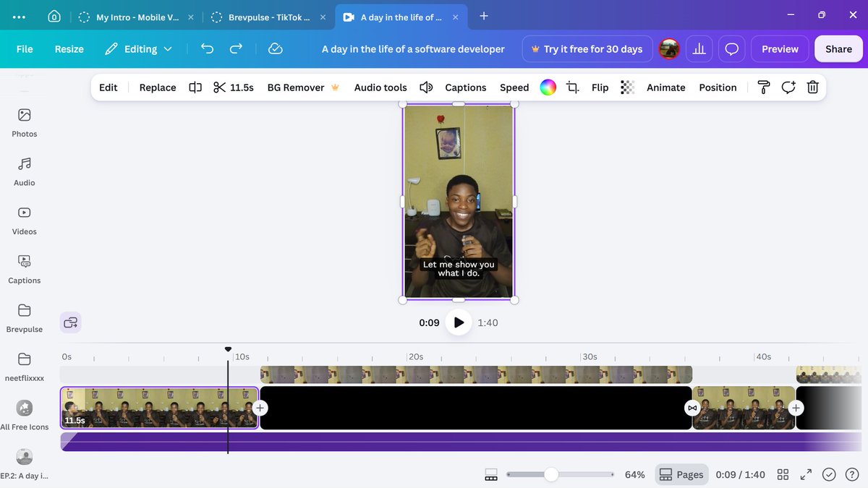Redo the last undone action
This screenshot has width=868, height=488.
(x=236, y=48)
